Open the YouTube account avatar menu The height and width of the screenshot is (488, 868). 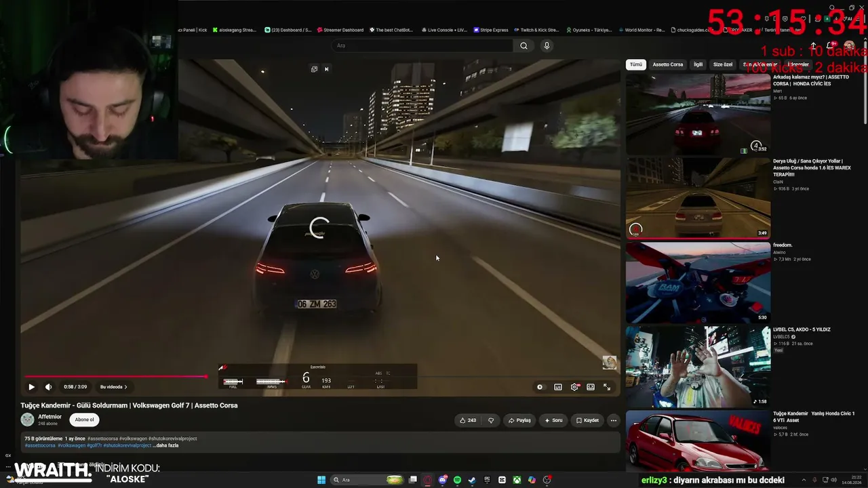click(849, 45)
